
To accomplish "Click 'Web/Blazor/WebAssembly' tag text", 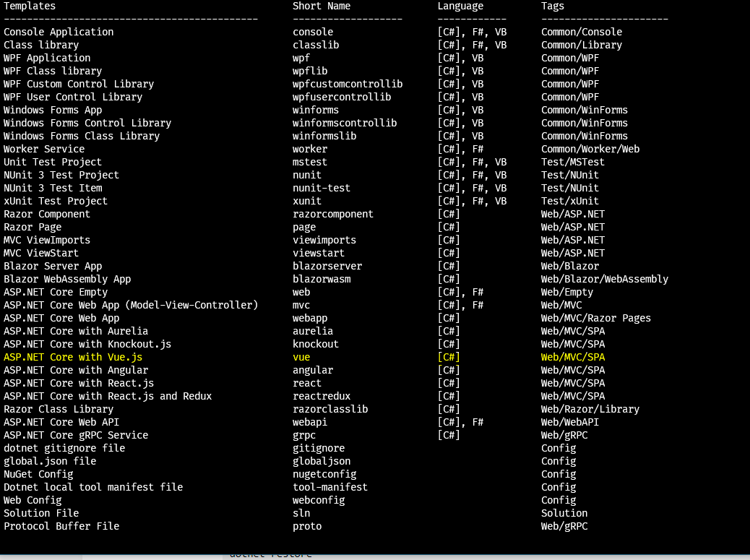I will [x=605, y=279].
